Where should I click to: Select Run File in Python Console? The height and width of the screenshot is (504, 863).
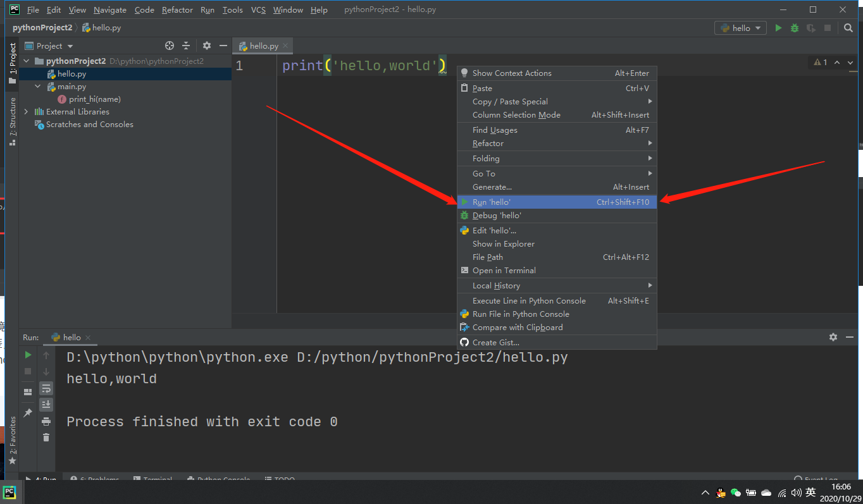coord(557,314)
